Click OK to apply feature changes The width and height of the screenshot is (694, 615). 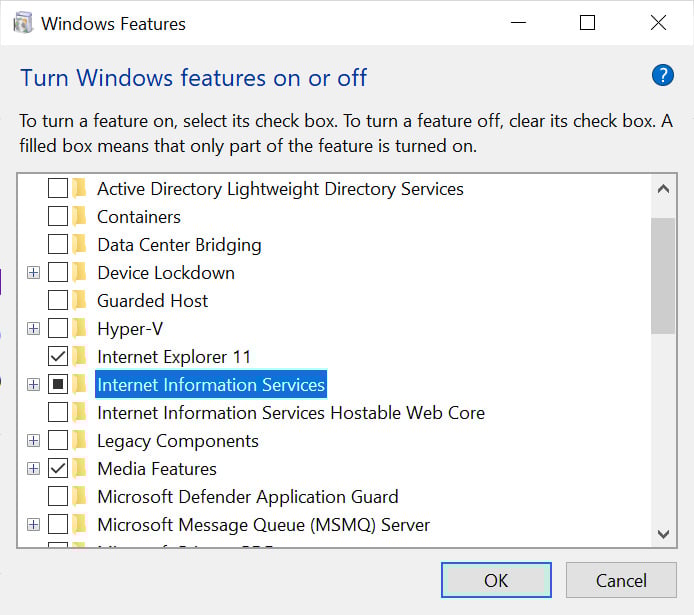(x=496, y=580)
